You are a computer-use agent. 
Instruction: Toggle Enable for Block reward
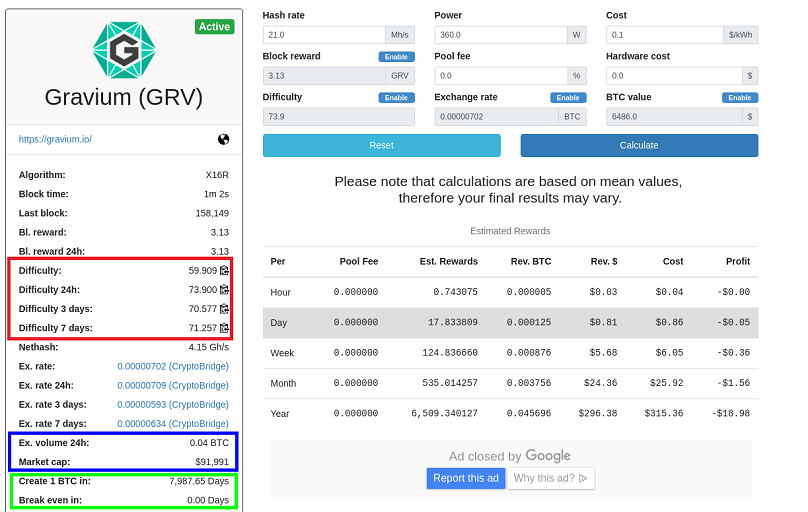coord(396,57)
